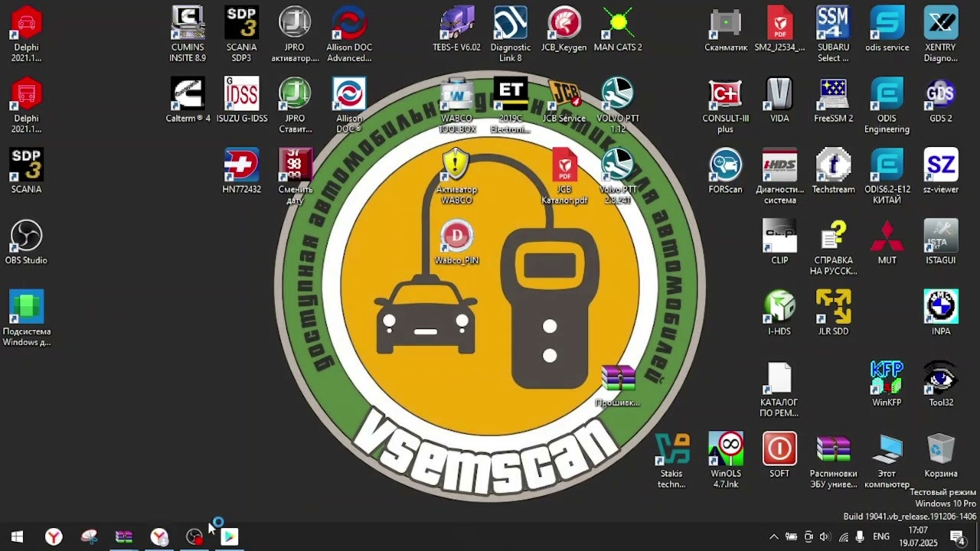Viewport: 980px width, 551px height.
Task: Open VOLVO PTT 1.12 shortcut
Action: [618, 105]
